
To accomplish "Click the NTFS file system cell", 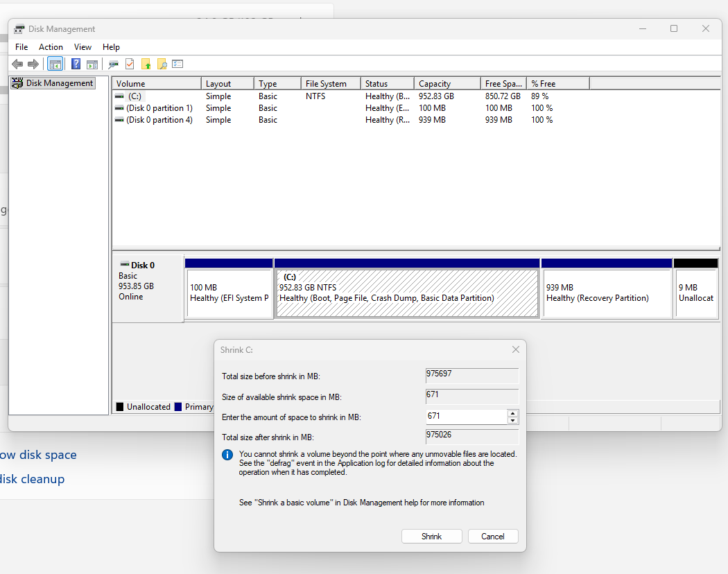I will click(315, 96).
